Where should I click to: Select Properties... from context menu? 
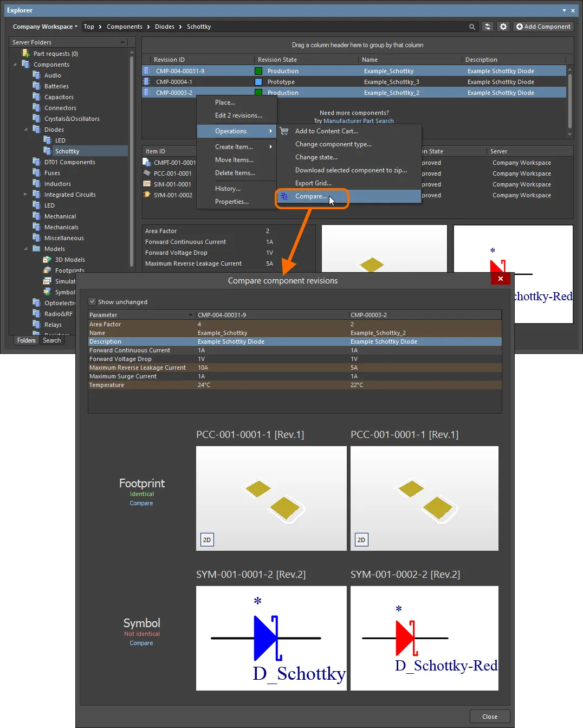coord(237,202)
